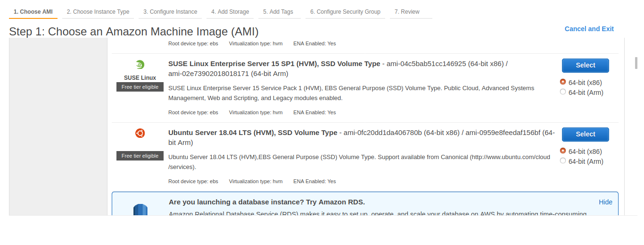Click Select for Ubuntu Server 18.04 LTS

point(586,134)
